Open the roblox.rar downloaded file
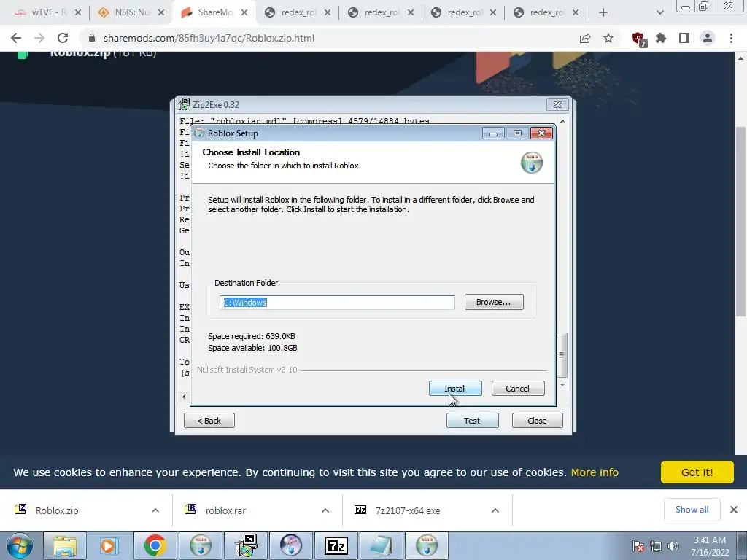Viewport: 747px width, 560px height. coord(226,510)
